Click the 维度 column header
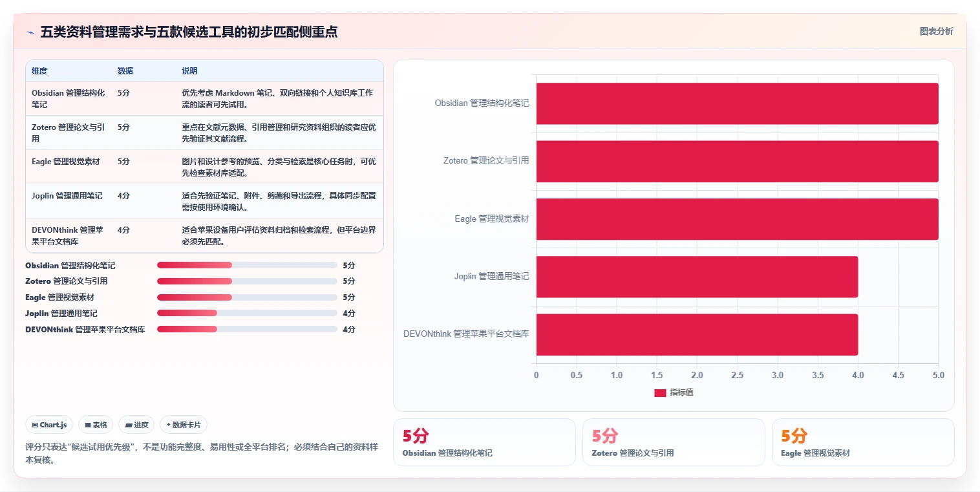Viewport: 980px width, 492px height. tap(39, 71)
